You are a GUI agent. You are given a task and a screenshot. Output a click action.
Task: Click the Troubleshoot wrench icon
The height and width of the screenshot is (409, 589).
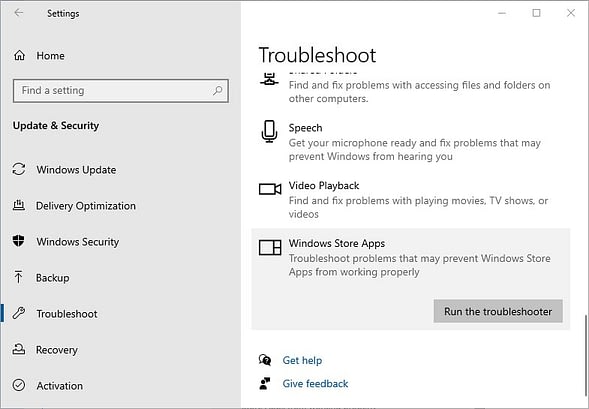click(19, 313)
